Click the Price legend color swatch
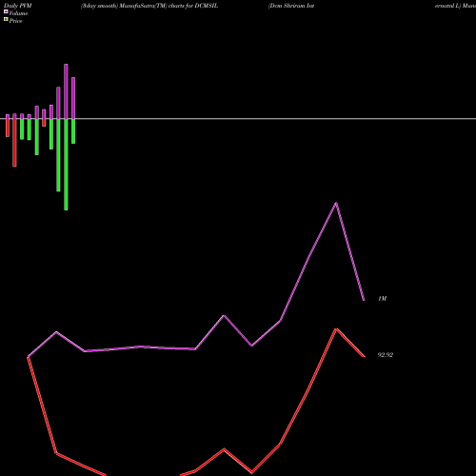476x476 pixels. [x=6, y=19]
